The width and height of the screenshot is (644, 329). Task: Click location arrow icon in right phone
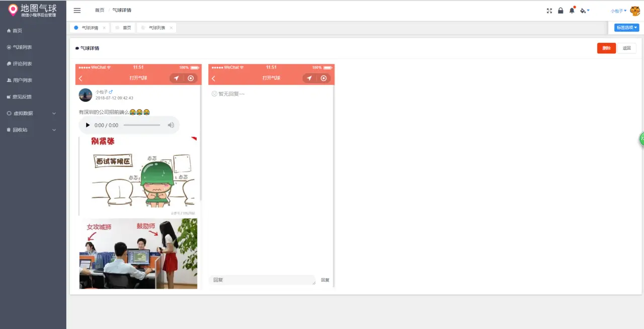[x=309, y=78]
